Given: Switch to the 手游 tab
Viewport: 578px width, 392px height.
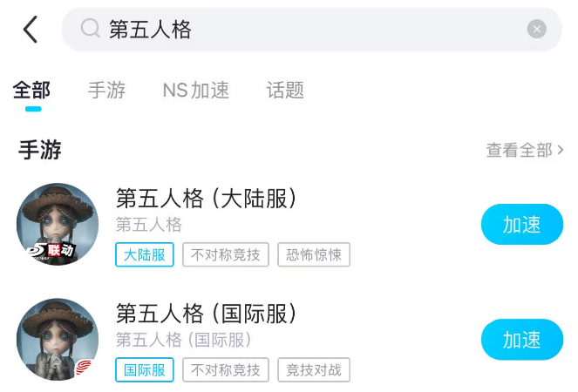Looking at the screenshot, I should 107,90.
